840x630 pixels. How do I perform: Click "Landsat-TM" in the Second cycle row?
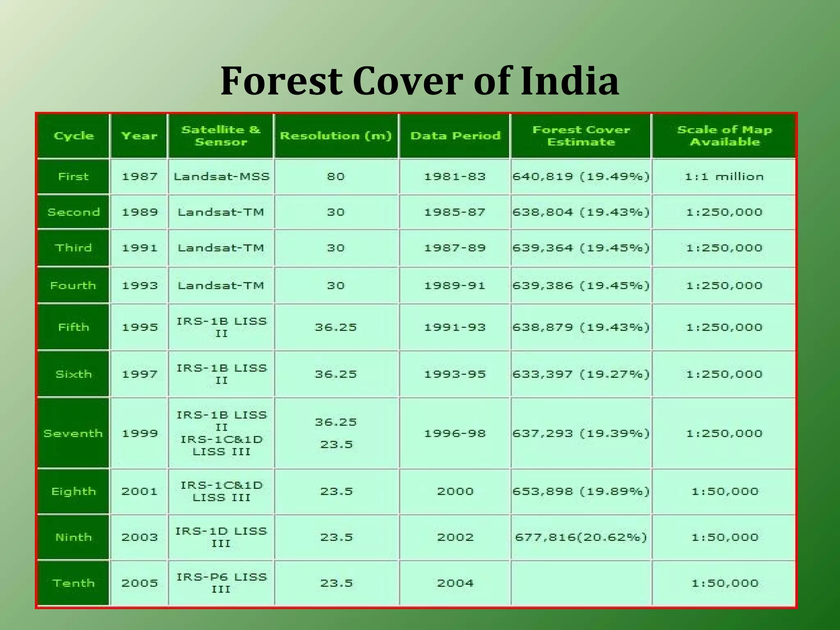[221, 212]
